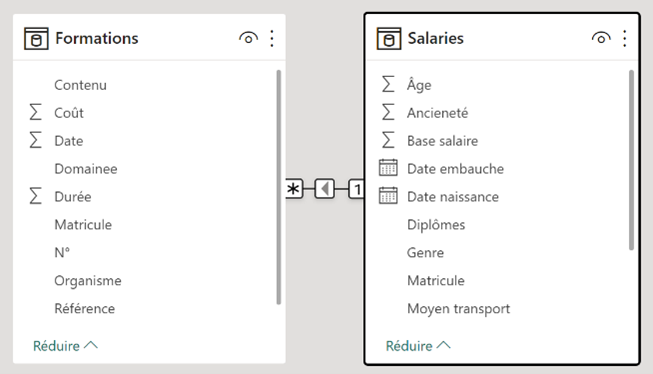Image resolution: width=653 pixels, height=374 pixels.
Task: Select the Moyen transport field
Action: tap(458, 309)
